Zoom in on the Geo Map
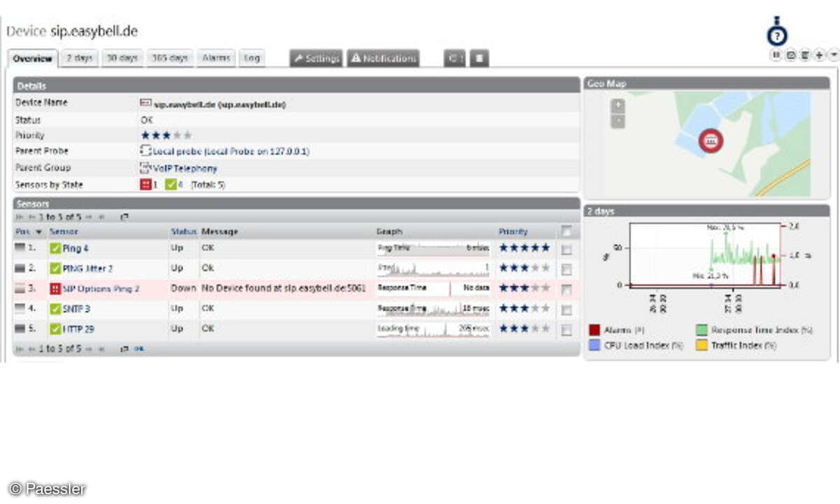 617,106
